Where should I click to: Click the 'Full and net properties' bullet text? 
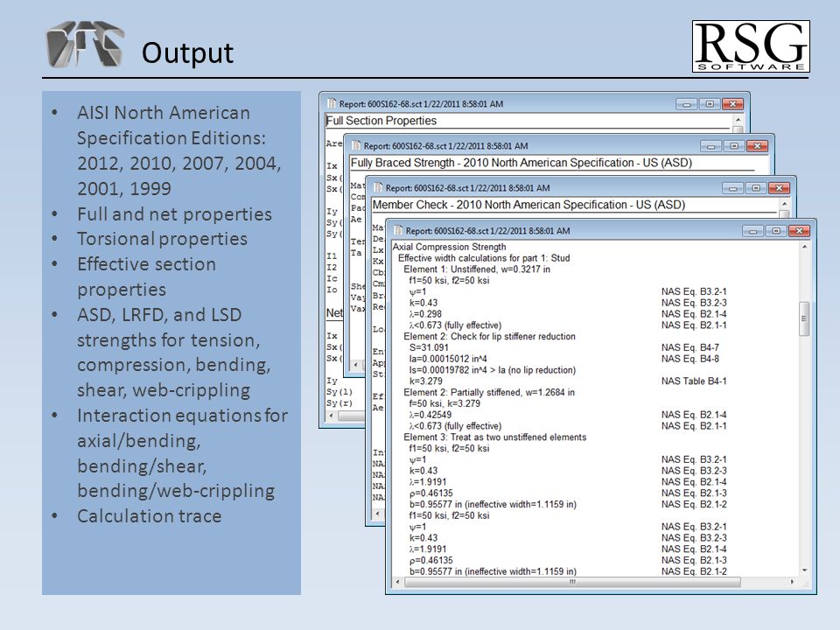[x=175, y=214]
